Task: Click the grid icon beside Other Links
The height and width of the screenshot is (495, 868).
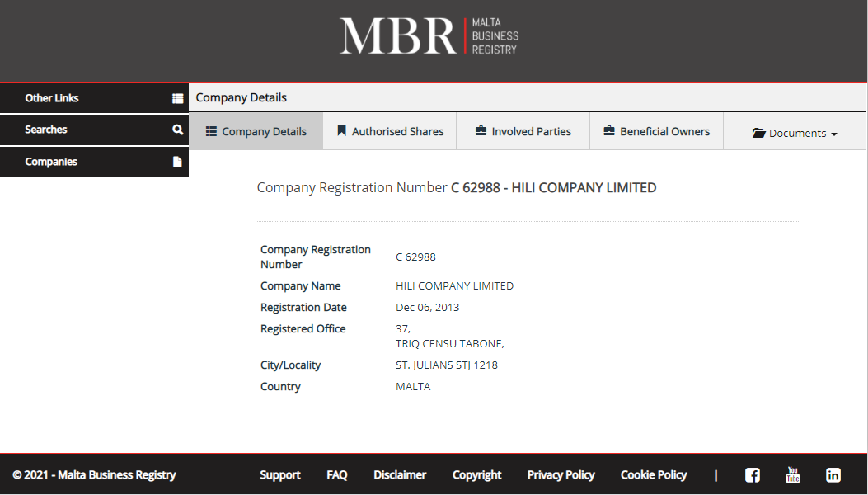Action: (x=177, y=98)
